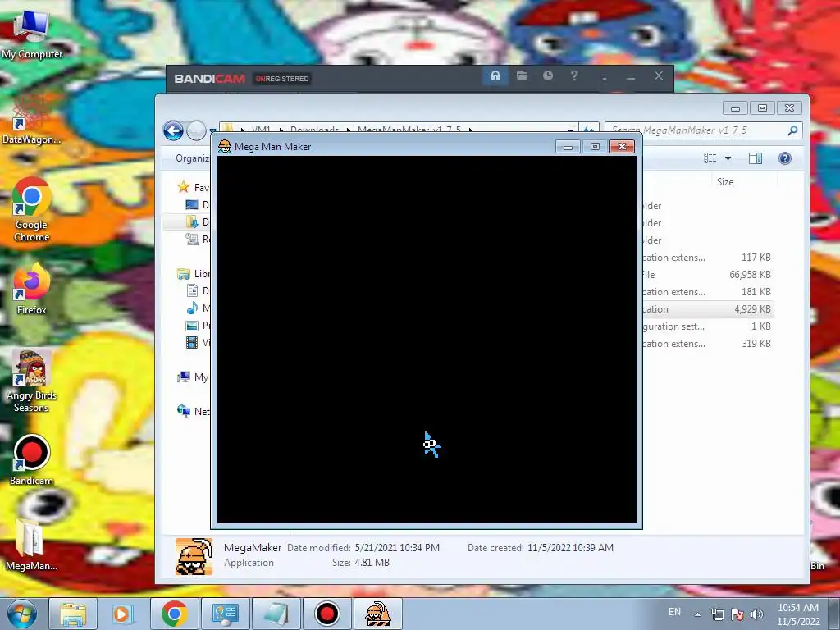Click the Mega Man Maker title icon

(225, 146)
